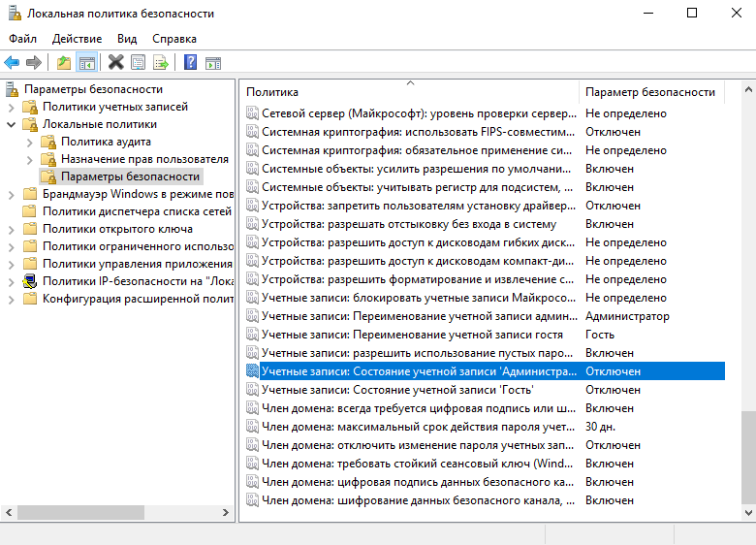Toggle the Show/Hide Console Tree button

coord(87,63)
